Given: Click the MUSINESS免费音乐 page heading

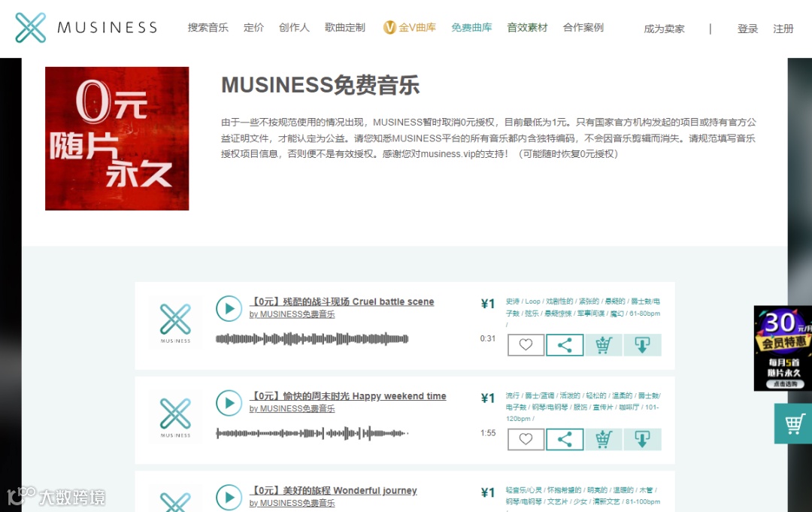Looking at the screenshot, I should 320,85.
